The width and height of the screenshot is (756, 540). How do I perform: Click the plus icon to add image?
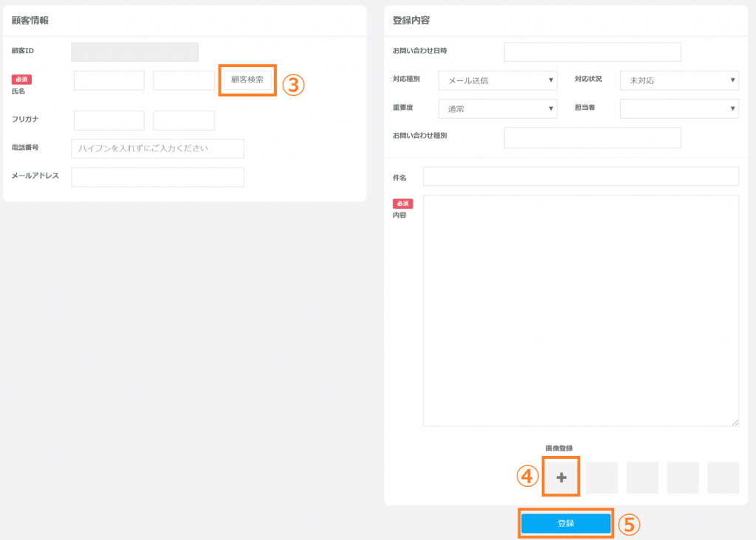(561, 477)
